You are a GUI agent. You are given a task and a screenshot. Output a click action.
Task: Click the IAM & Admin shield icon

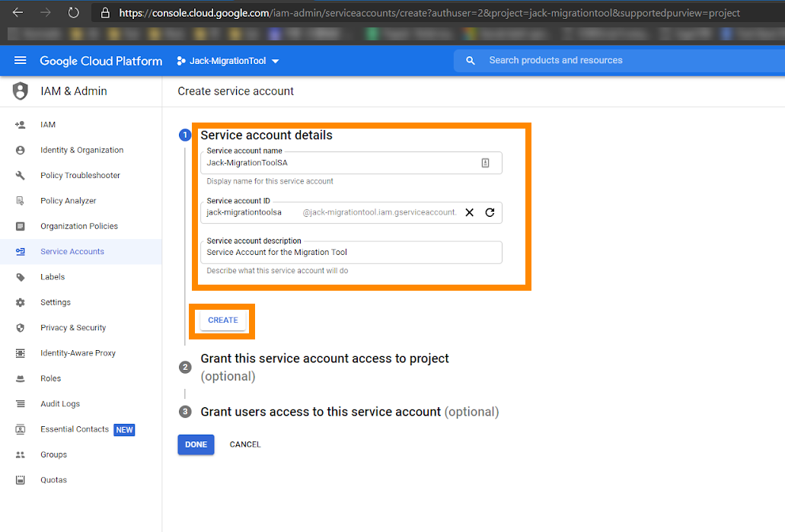tap(20, 91)
